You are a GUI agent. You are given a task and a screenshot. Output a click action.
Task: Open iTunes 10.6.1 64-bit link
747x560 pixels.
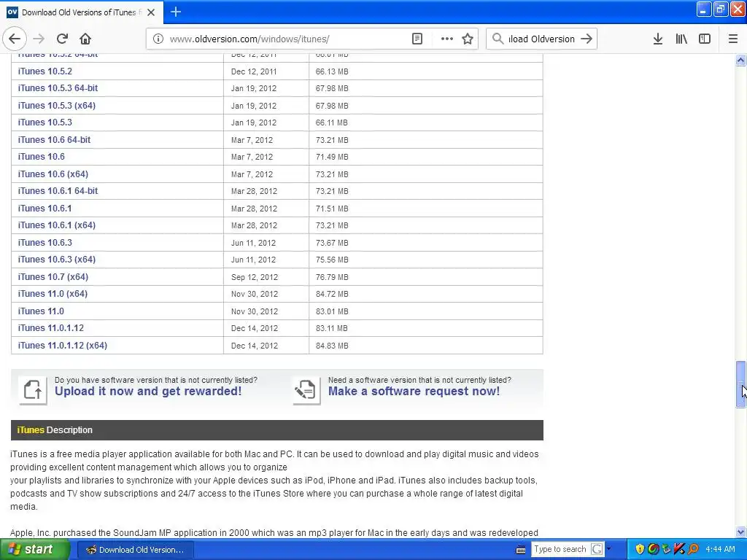click(x=58, y=191)
